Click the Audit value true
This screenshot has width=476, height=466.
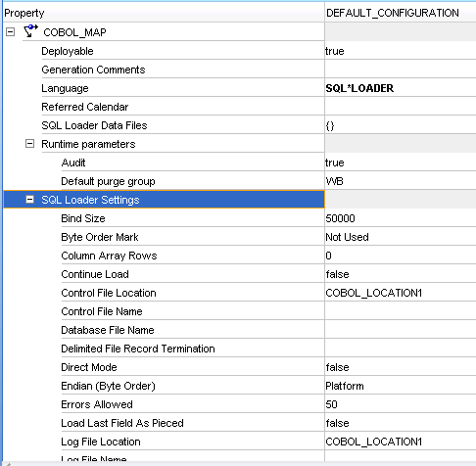tap(335, 163)
